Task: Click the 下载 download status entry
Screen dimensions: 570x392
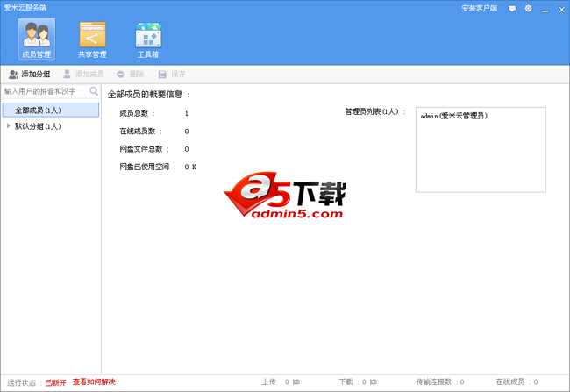Action: [358, 381]
